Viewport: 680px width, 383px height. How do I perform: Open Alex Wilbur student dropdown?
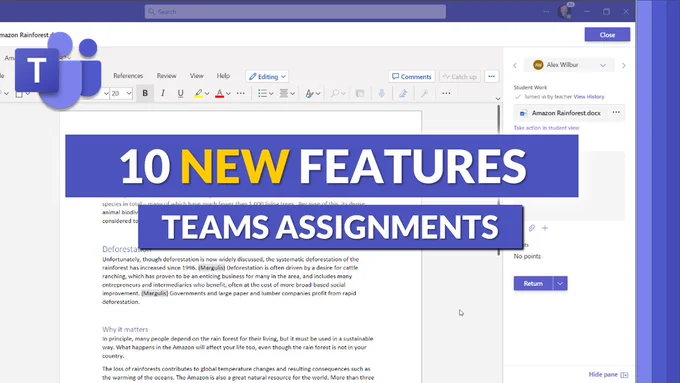pyautogui.click(x=569, y=65)
